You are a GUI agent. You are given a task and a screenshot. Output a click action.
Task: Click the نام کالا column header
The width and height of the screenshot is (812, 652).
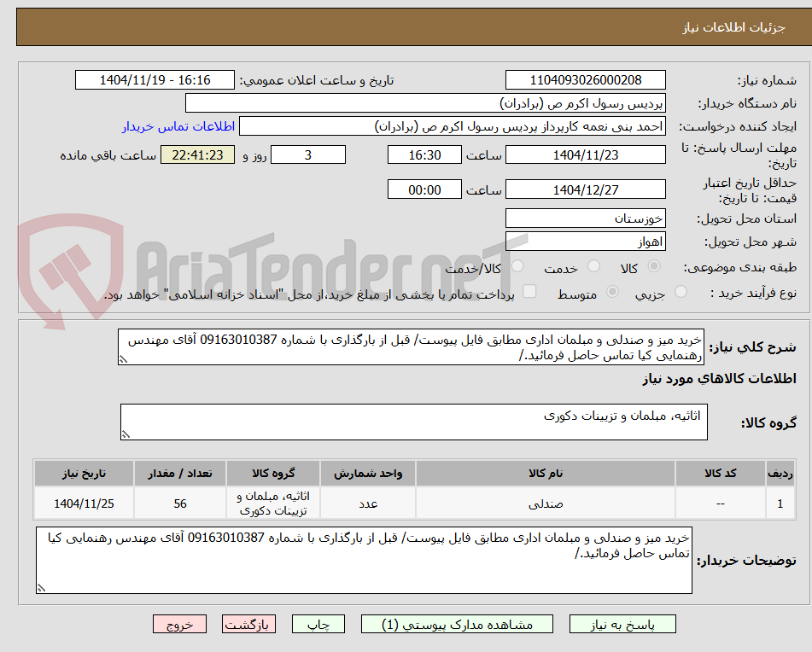(x=546, y=474)
